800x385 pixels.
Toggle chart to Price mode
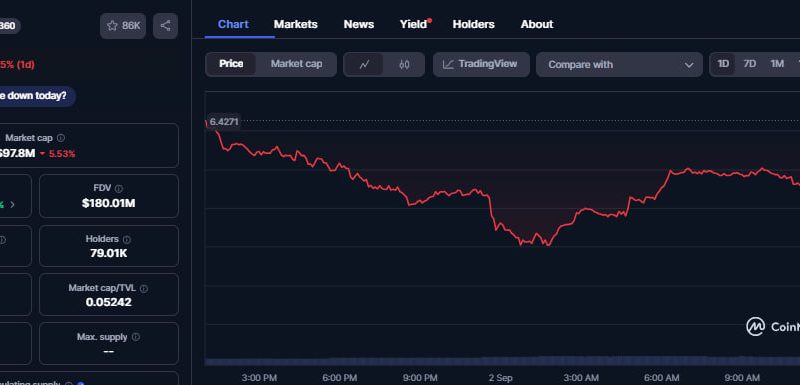click(231, 64)
